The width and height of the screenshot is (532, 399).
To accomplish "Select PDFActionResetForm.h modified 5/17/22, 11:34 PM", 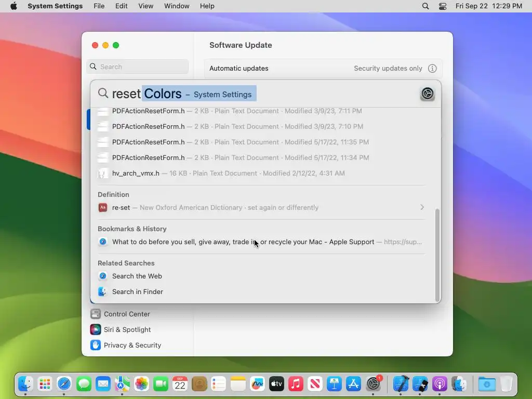I will pos(261,158).
